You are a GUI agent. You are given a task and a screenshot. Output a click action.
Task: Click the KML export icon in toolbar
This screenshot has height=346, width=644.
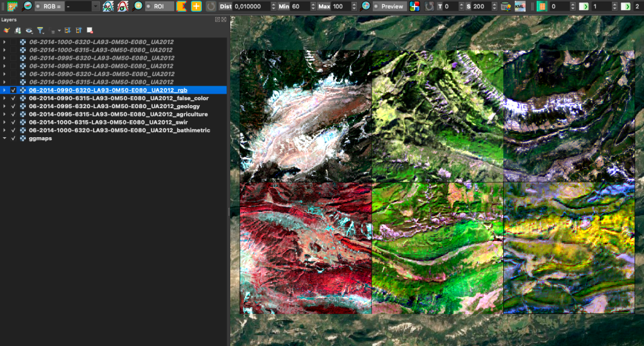pos(520,6)
